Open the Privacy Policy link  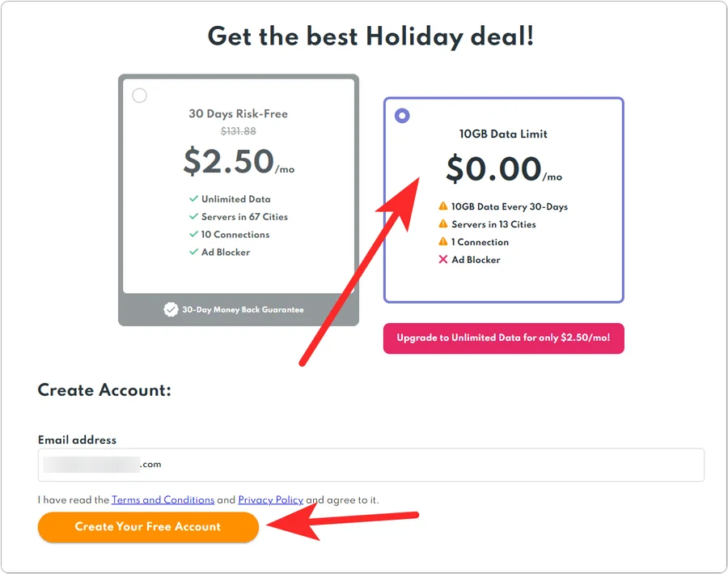270,500
